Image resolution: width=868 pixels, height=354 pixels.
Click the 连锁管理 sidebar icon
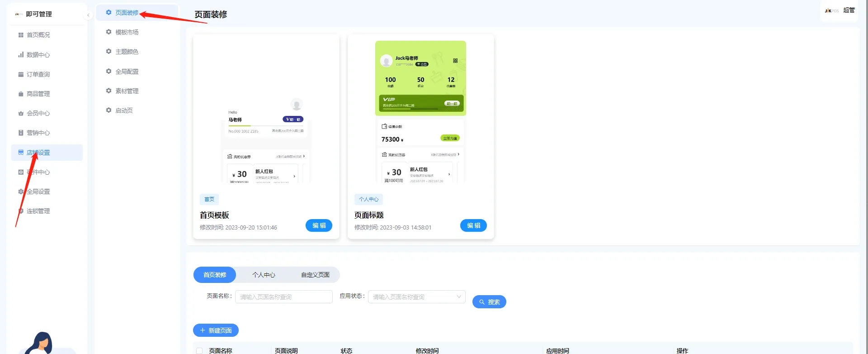(x=21, y=211)
